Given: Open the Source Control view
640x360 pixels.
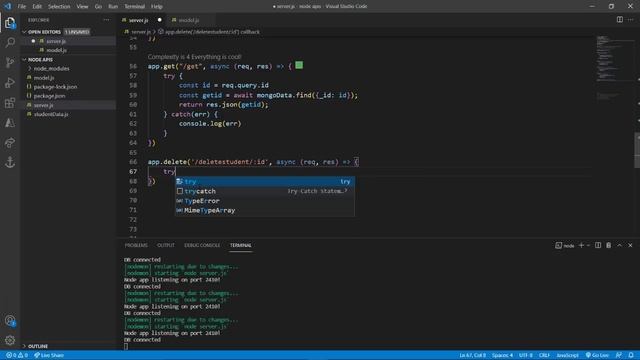Looking at the screenshot, I should (10, 62).
